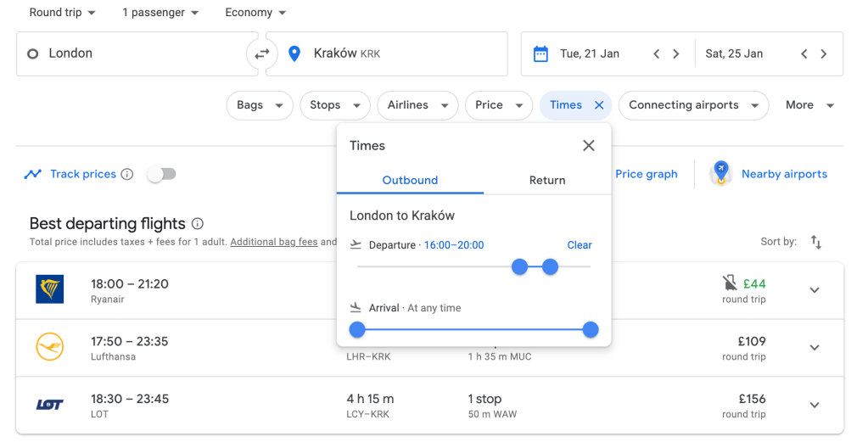Image resolution: width=868 pixels, height=448 pixels.
Task: Swap origin and destination with the arrows icon
Action: (262, 54)
